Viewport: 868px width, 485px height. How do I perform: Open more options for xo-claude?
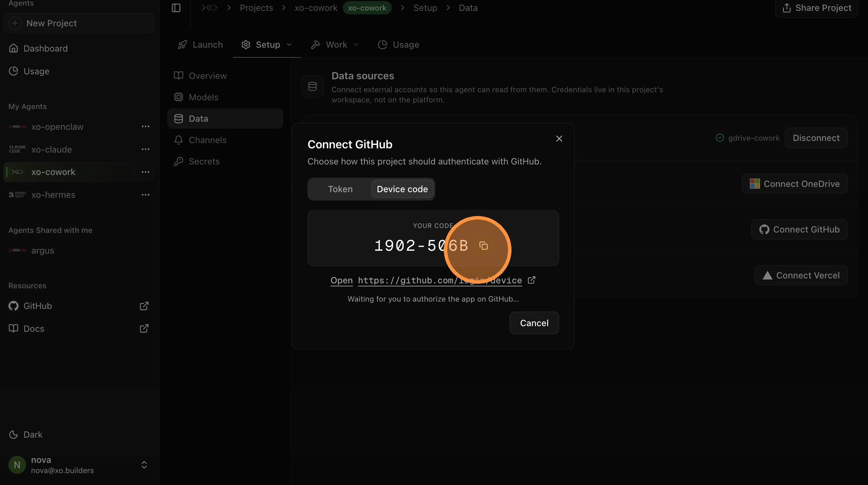coord(145,149)
